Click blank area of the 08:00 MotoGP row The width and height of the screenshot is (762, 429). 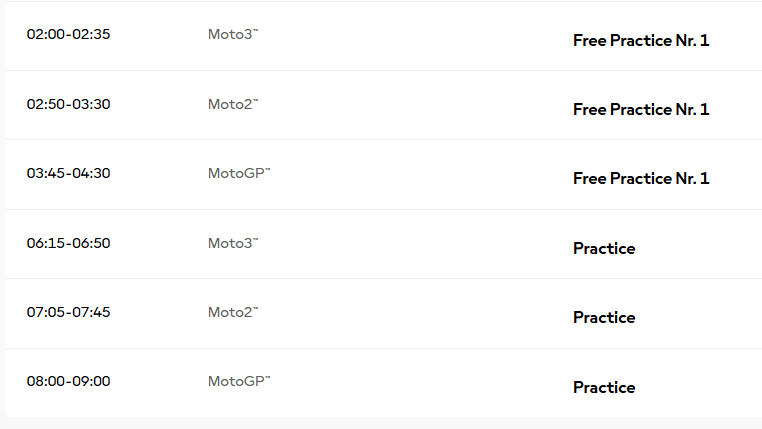(x=418, y=383)
